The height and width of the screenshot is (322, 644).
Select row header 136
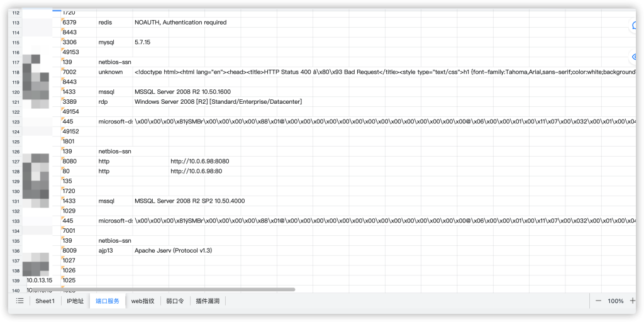coord(16,250)
